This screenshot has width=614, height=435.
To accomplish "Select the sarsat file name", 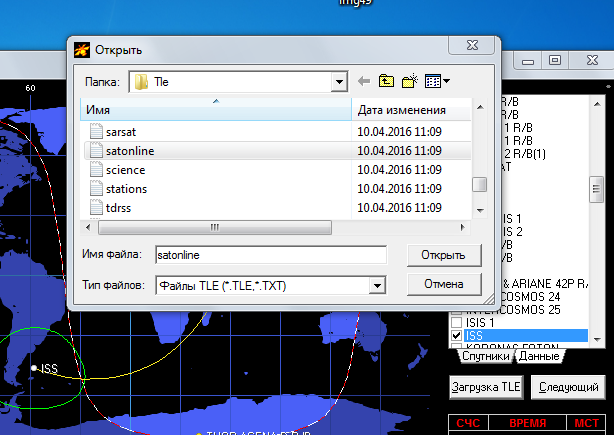I will (121, 132).
